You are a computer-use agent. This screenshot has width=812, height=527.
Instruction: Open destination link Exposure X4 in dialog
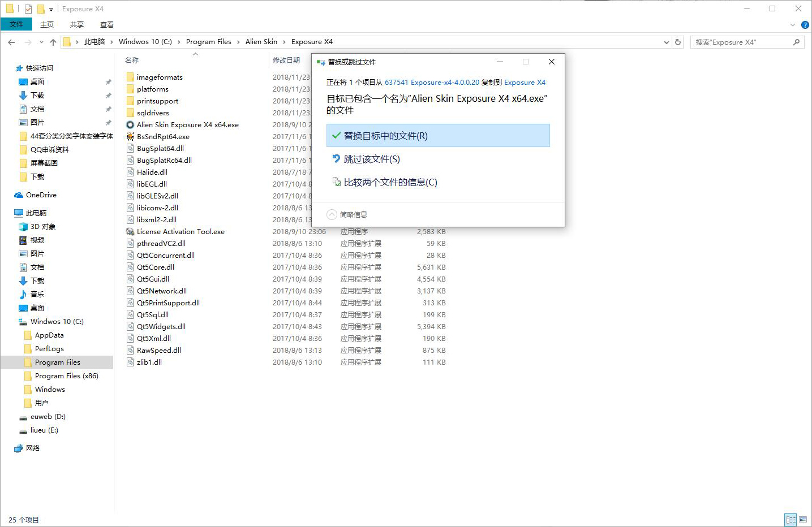tap(525, 83)
